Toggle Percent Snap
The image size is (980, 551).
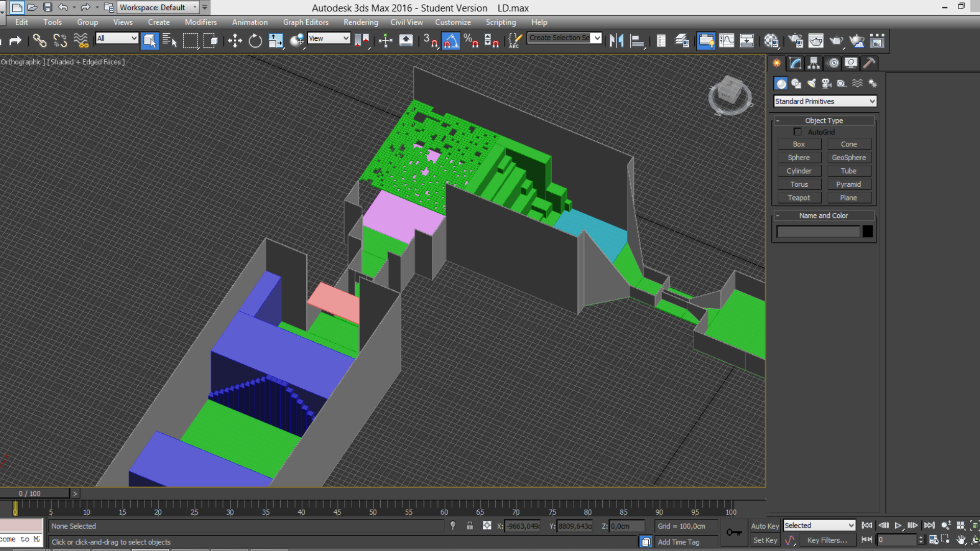tap(471, 40)
